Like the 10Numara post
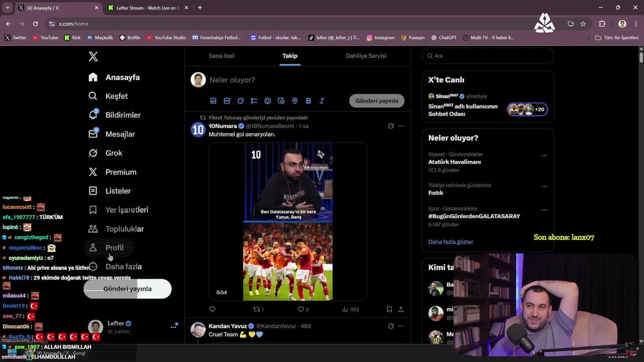 (x=303, y=309)
